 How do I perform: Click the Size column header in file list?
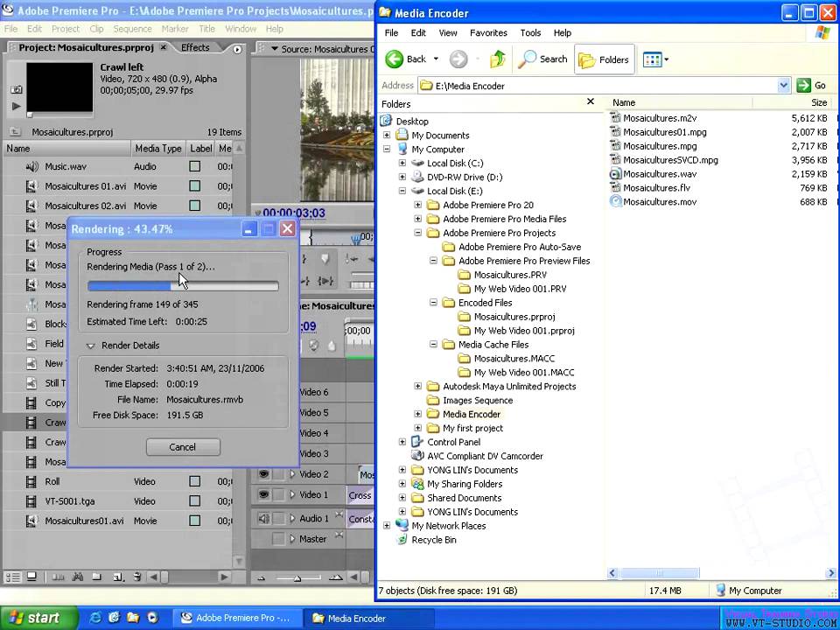click(x=794, y=102)
